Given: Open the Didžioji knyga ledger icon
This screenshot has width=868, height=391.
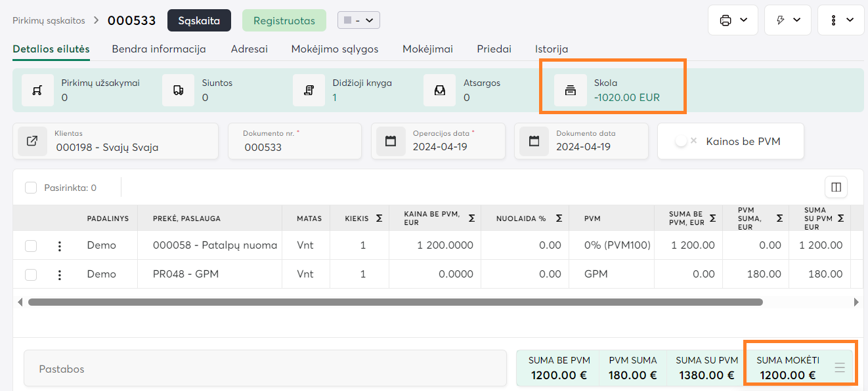Looking at the screenshot, I should click(x=309, y=91).
